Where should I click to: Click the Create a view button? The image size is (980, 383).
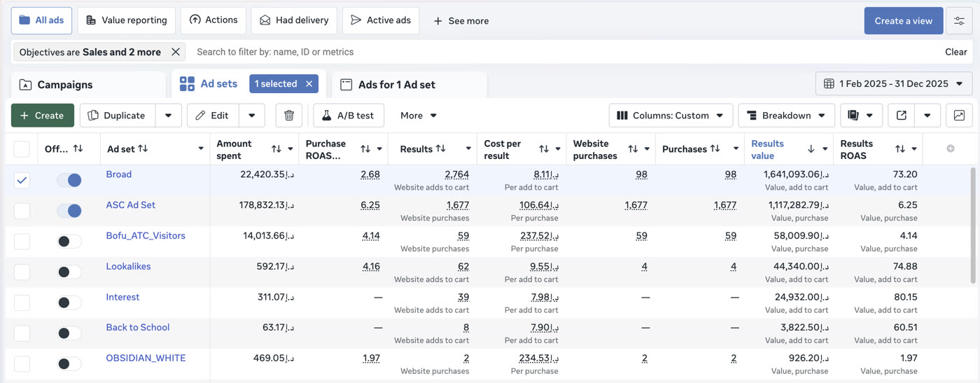pos(904,21)
